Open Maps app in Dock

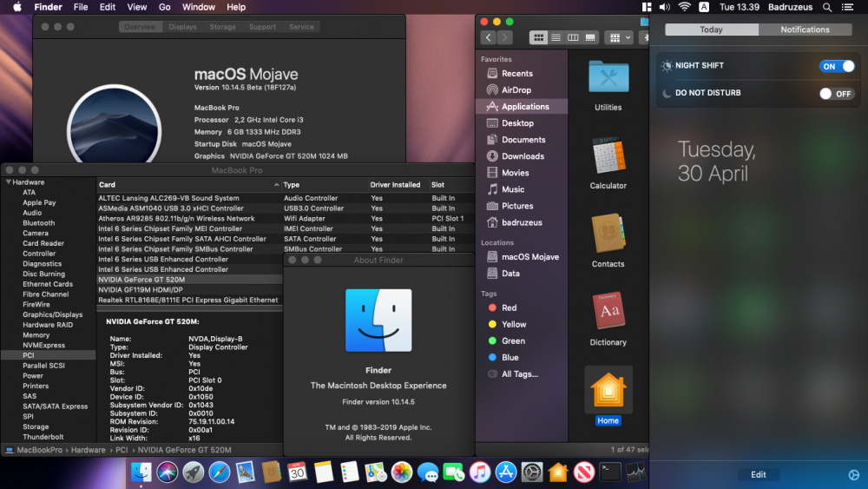(x=375, y=472)
